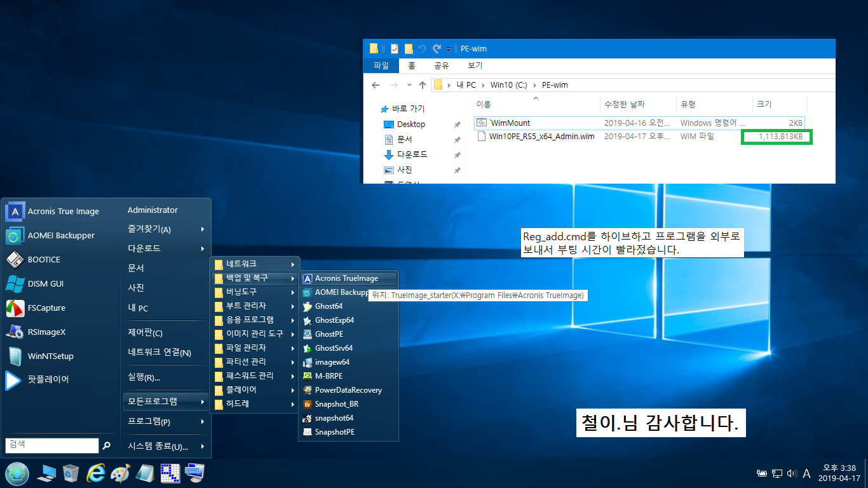The width and height of the screenshot is (868, 488).
Task: Select Acronis TrueImage in backup submenu
Action: pos(348,278)
